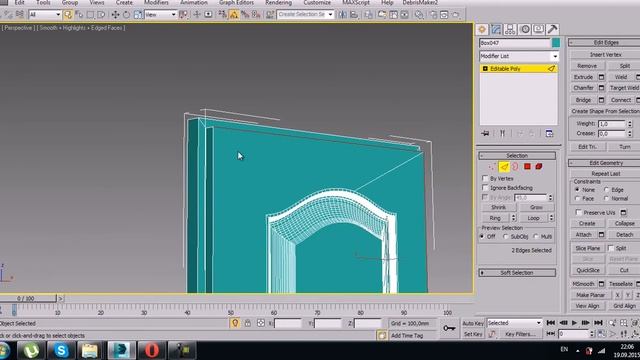Viewport: 640px width, 360px height.
Task: Go to animation start frame
Action: 551,323
